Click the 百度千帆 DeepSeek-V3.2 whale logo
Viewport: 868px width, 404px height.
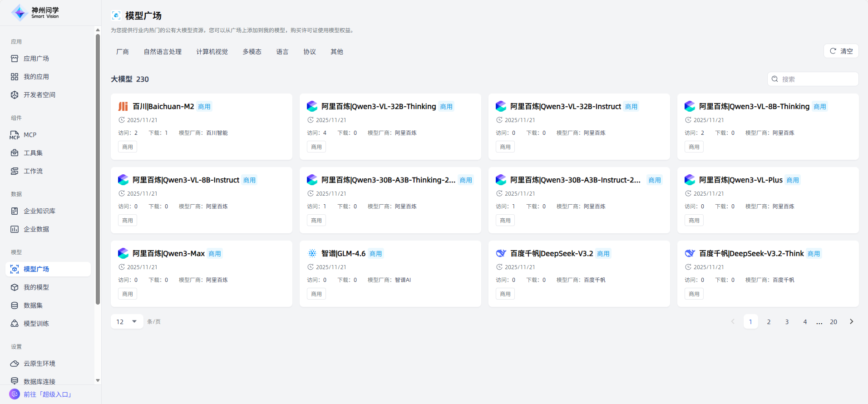coord(501,253)
